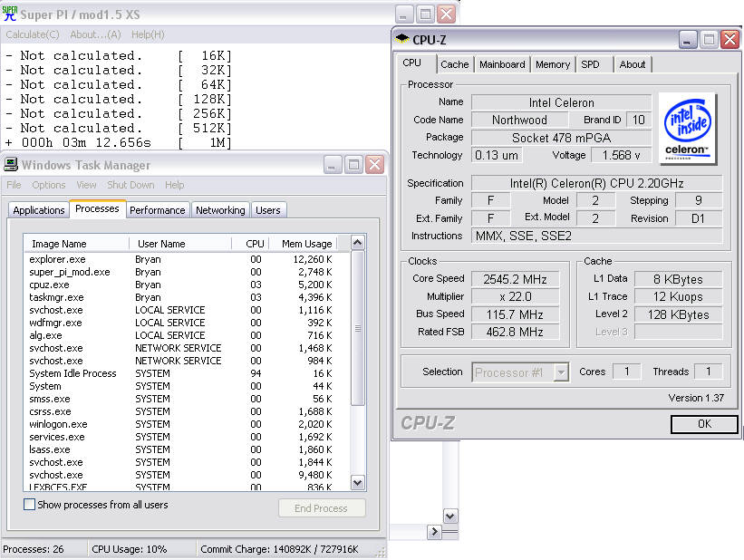
Task: Click process list scroll down arrow
Action: click(x=358, y=483)
